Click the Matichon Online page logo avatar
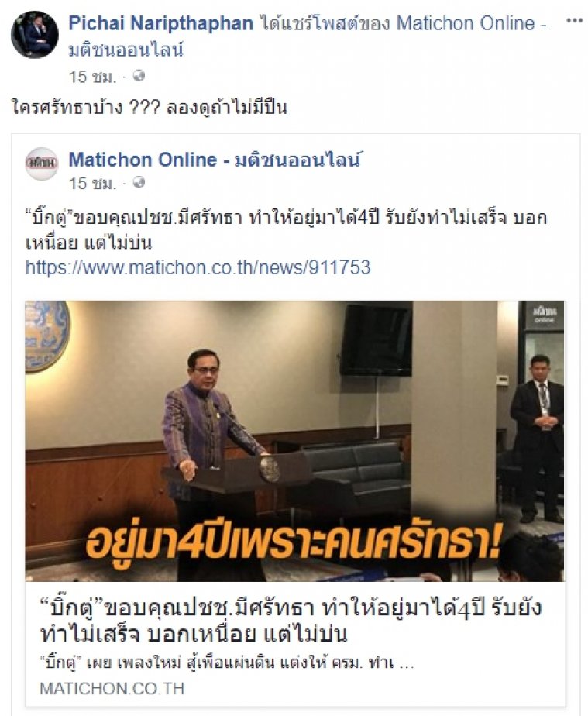 tap(42, 164)
